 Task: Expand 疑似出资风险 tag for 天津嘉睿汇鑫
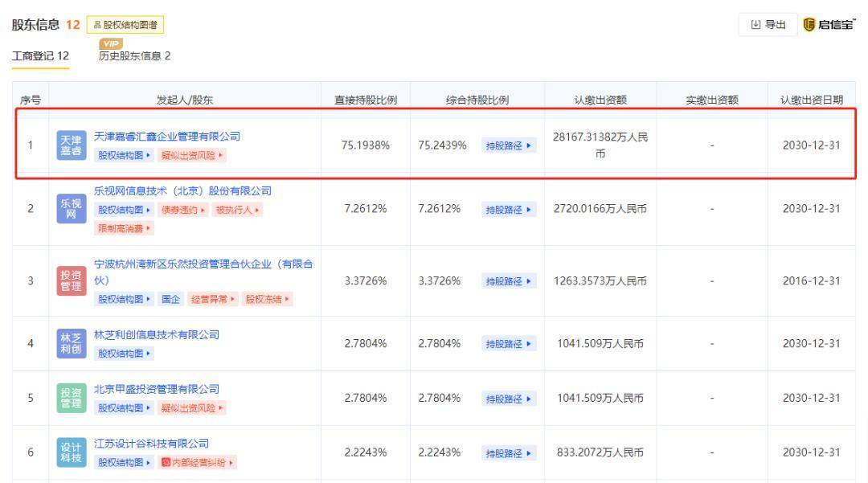click(191, 155)
